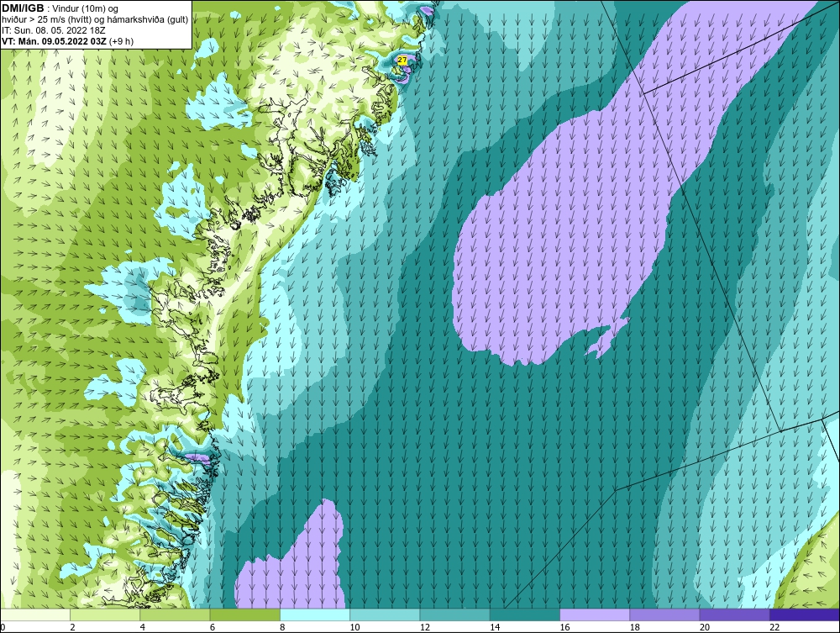Click the 0-2 m/s palest legend swatch
Image resolution: width=840 pixels, height=633 pixels.
click(34, 615)
